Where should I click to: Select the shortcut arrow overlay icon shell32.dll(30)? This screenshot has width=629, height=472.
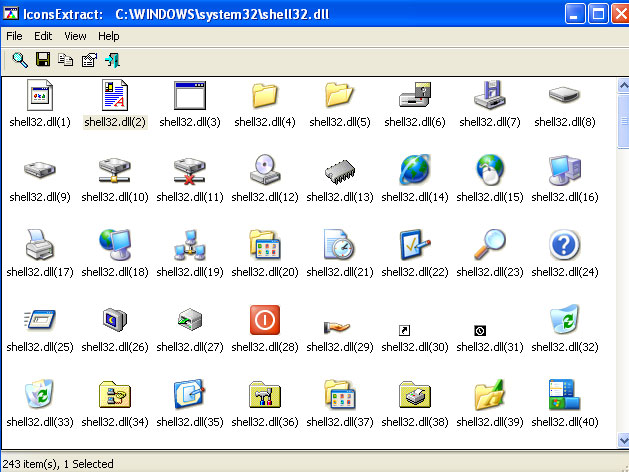point(404,330)
